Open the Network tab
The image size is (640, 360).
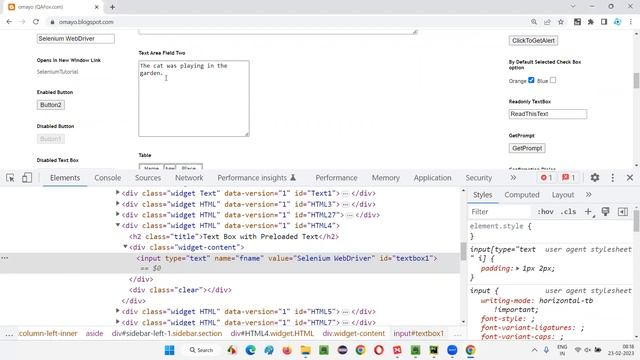tap(189, 178)
